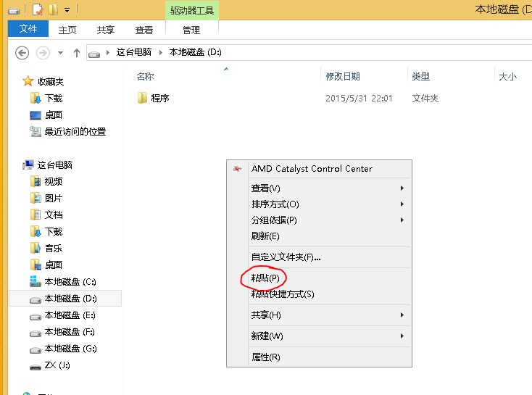Click 这台电脑 breadcrumb in address bar
Image resolution: width=532 pixels, height=395 pixels.
pyautogui.click(x=134, y=52)
